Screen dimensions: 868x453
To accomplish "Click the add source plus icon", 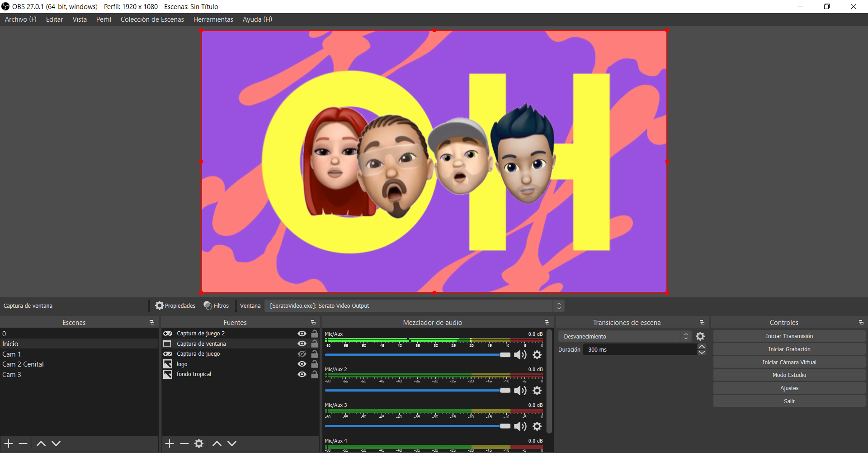I will point(170,443).
